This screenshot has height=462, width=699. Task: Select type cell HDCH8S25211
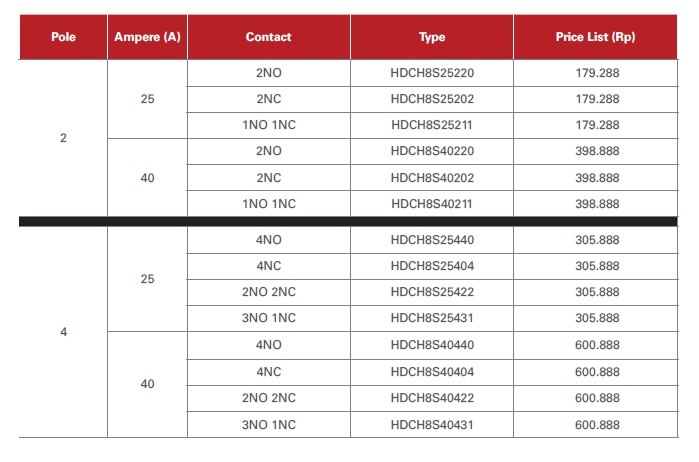pyautogui.click(x=432, y=125)
